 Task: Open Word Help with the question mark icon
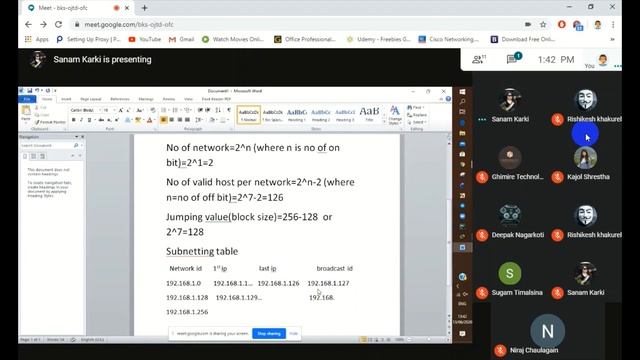click(x=448, y=99)
